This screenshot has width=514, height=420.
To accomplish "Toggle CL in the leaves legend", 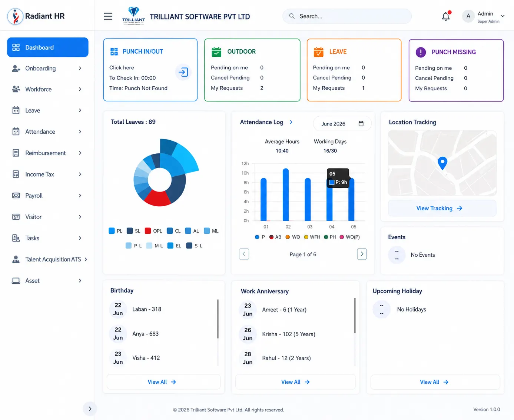I will [x=174, y=231].
